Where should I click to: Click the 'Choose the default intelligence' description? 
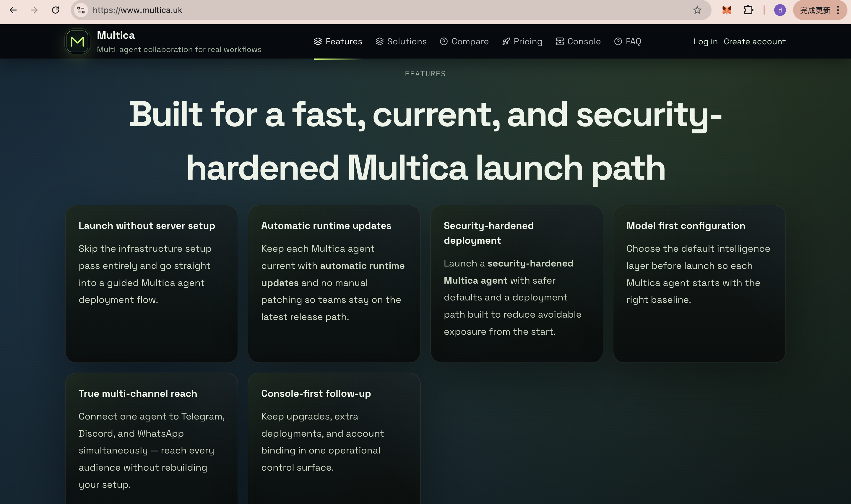point(698,274)
